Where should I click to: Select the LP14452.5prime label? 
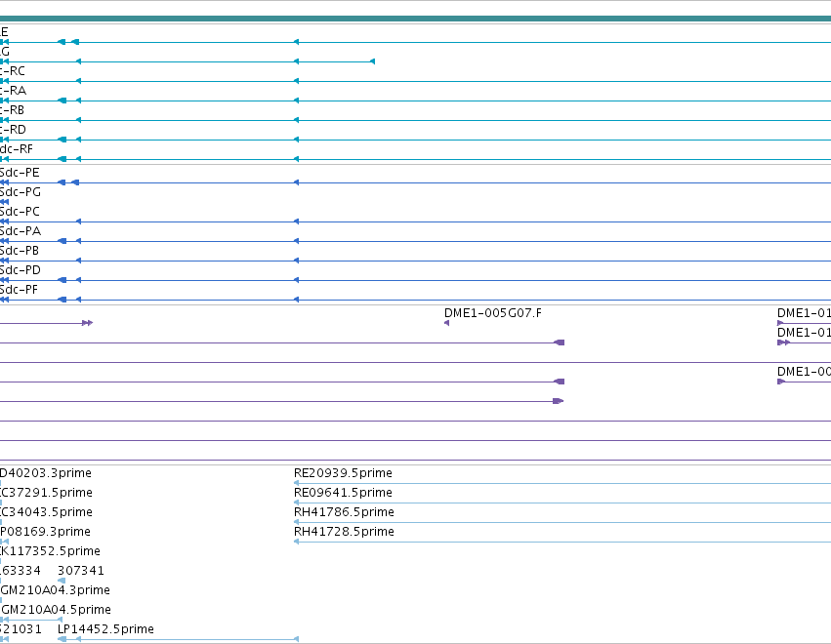click(x=106, y=629)
